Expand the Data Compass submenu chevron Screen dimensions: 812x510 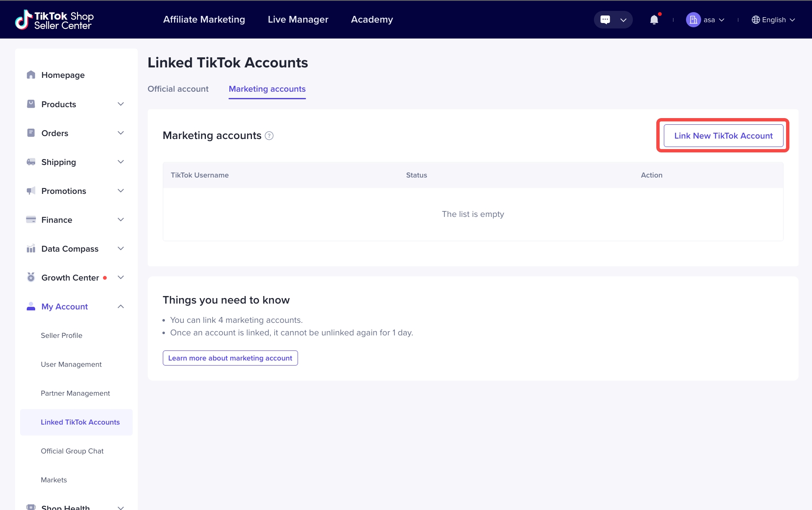(x=121, y=248)
